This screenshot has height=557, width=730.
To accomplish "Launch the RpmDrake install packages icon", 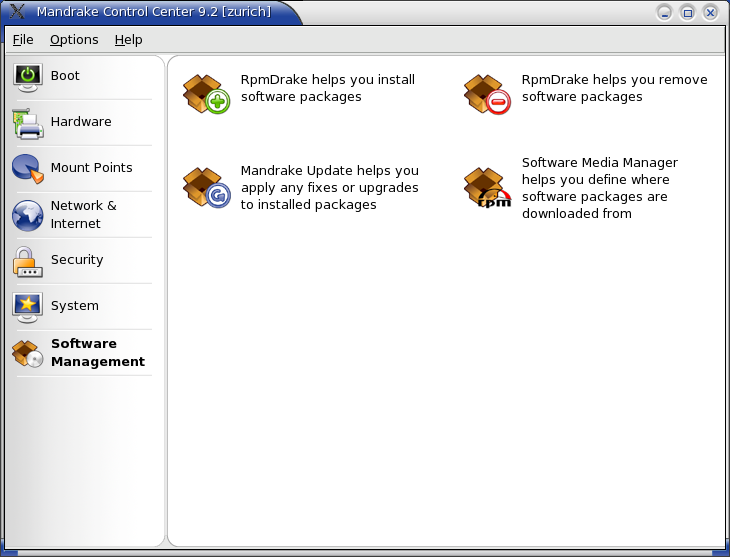I will coord(206,94).
